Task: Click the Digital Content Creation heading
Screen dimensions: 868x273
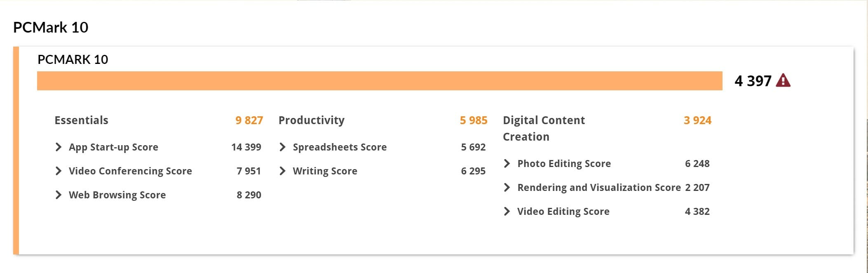Action: (x=544, y=128)
